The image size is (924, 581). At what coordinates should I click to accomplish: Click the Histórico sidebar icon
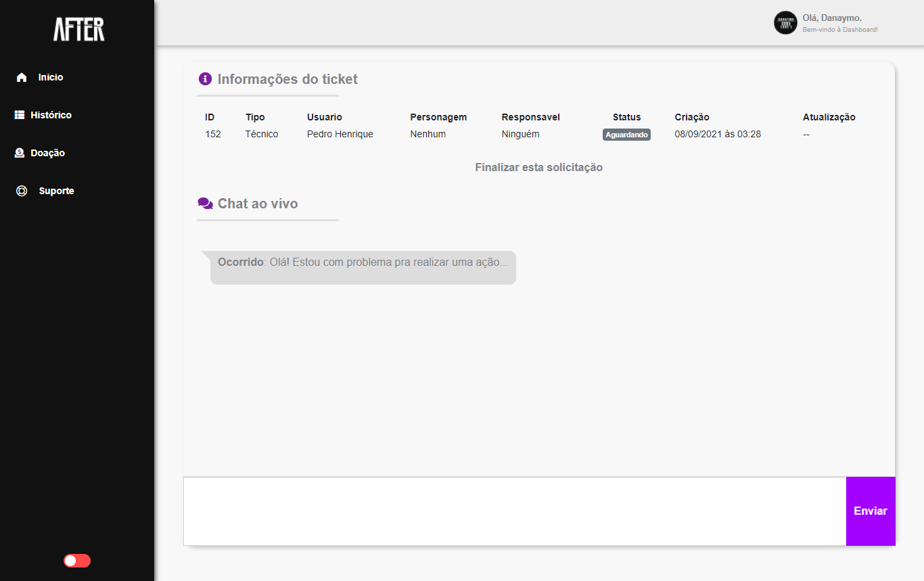pos(21,114)
